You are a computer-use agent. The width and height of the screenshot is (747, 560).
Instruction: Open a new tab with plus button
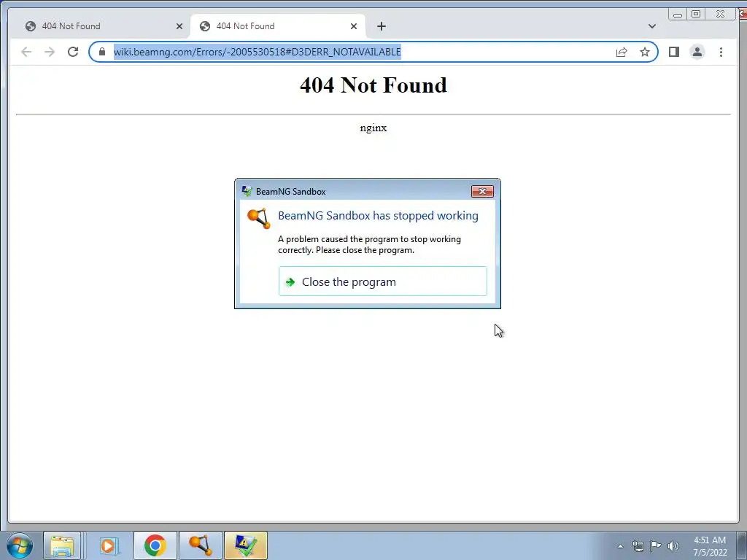(x=381, y=26)
